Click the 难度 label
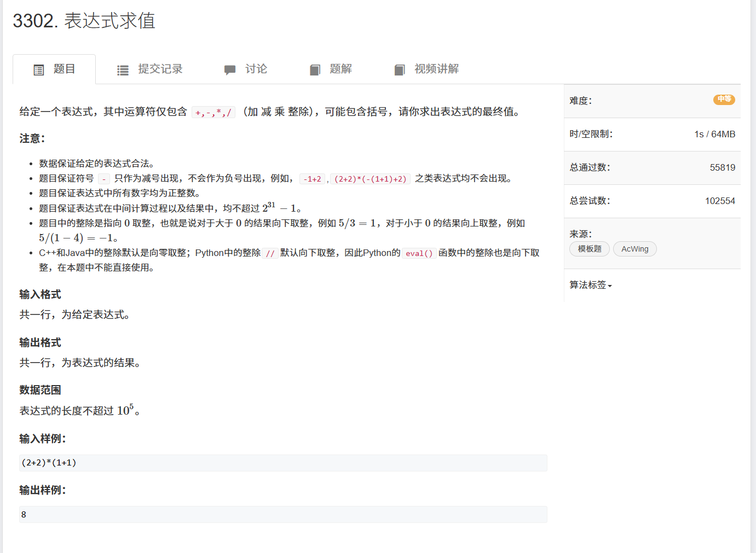The height and width of the screenshot is (553, 756). [581, 101]
